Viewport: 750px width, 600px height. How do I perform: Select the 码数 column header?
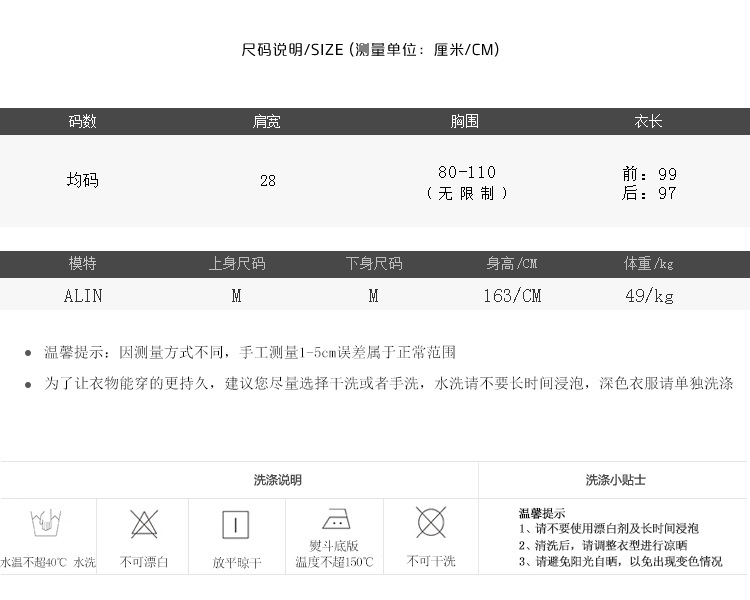click(82, 121)
